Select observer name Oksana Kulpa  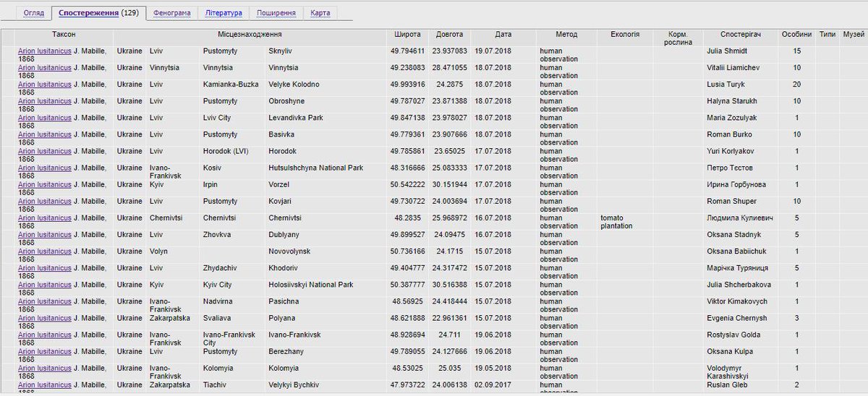tap(730, 351)
